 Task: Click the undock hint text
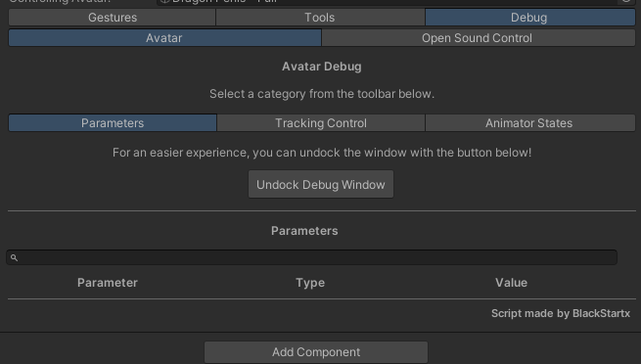(322, 153)
